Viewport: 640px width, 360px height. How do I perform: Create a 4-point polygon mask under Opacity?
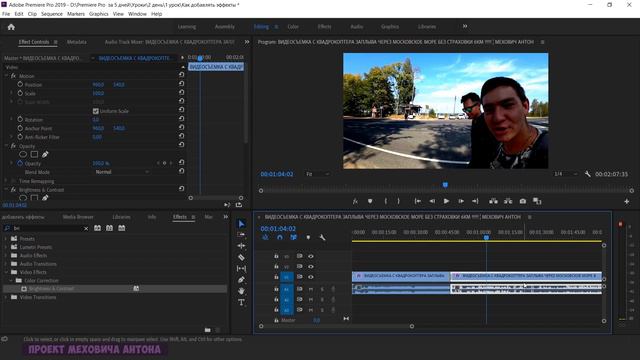click(x=34, y=154)
